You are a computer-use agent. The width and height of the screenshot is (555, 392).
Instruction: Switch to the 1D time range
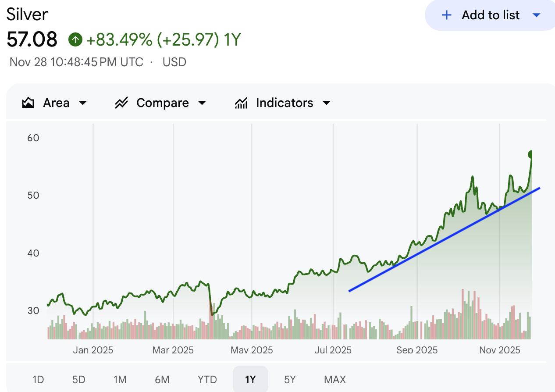tap(38, 379)
